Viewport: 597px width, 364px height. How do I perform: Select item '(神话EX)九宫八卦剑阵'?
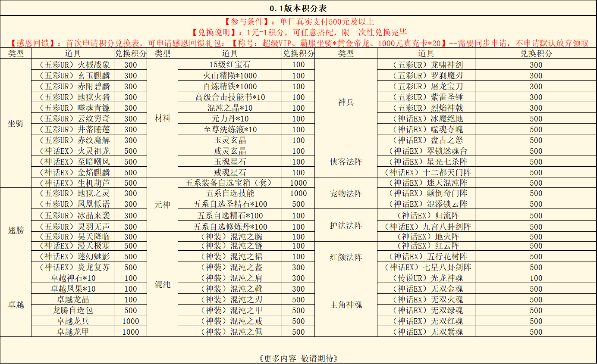[x=426, y=227]
